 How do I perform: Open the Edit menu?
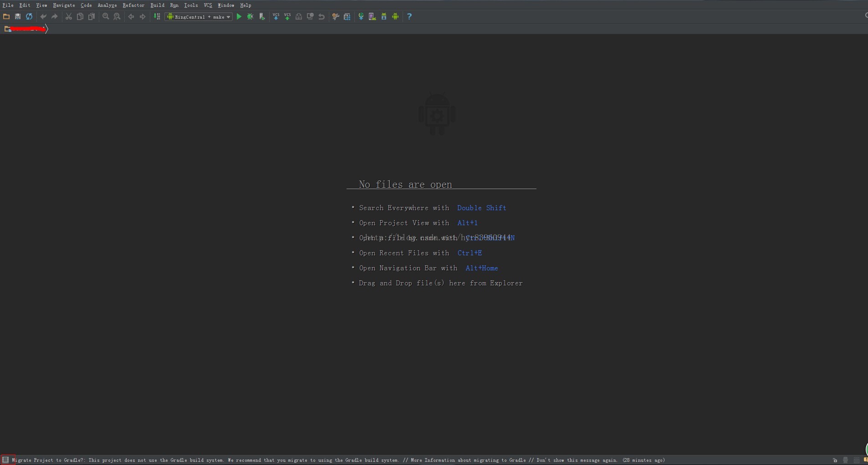tap(25, 5)
